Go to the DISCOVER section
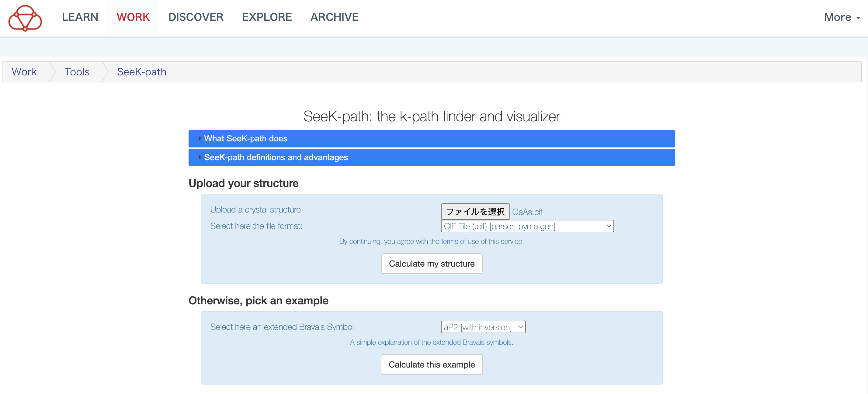Viewport: 868px width, 394px height. point(196,17)
